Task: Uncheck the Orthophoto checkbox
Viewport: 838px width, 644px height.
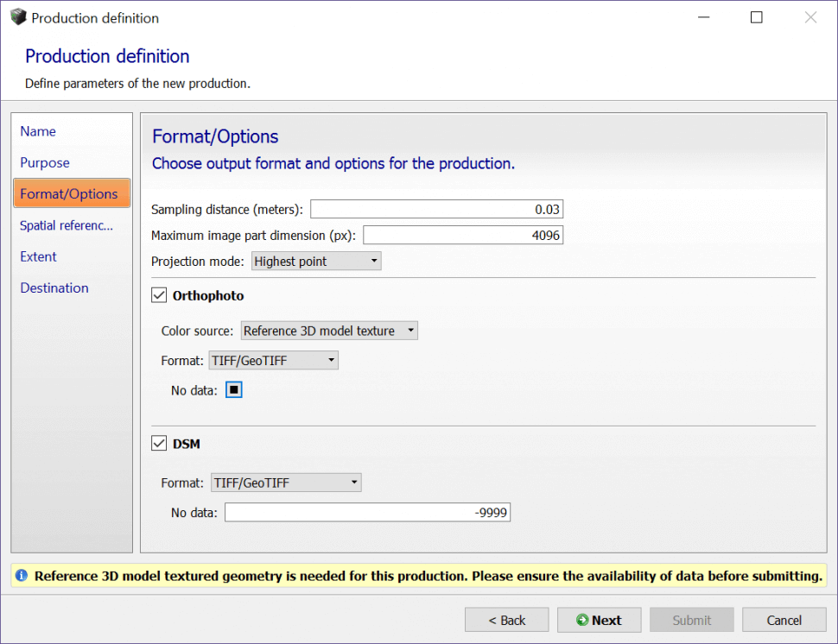Action: pyautogui.click(x=159, y=295)
